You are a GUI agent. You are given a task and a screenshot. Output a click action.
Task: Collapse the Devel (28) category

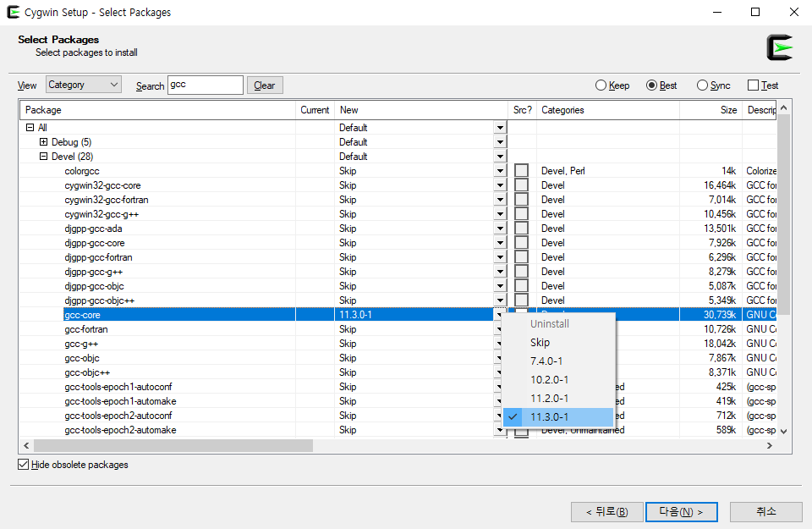pyautogui.click(x=43, y=157)
